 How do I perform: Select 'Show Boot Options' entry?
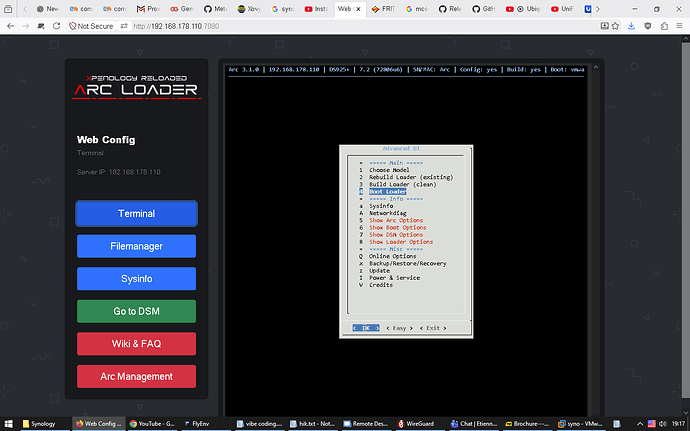click(x=397, y=228)
